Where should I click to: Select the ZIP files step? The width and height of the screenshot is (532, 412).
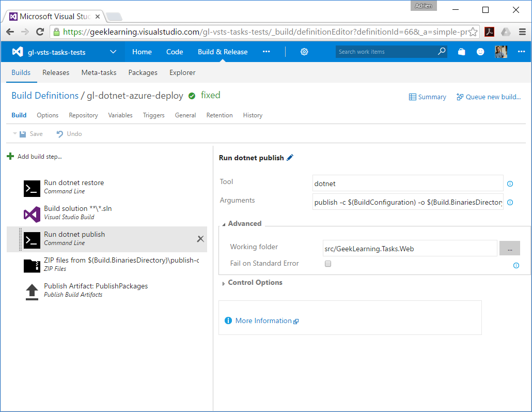[107, 265]
